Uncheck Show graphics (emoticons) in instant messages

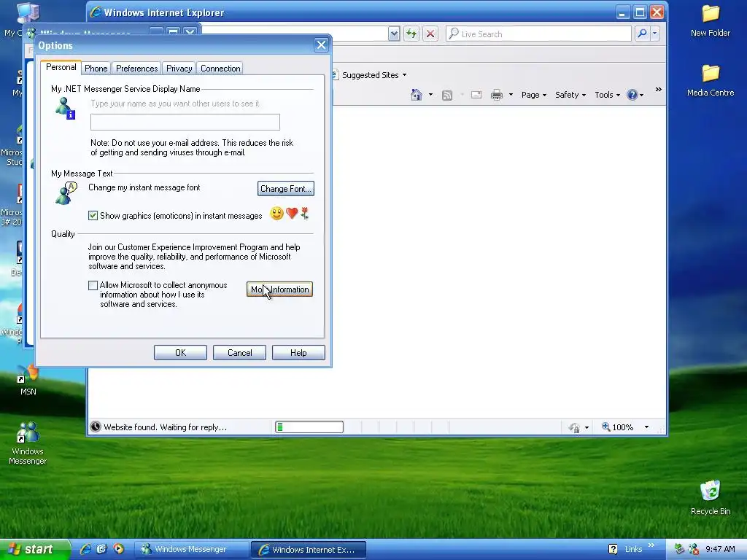(x=93, y=216)
